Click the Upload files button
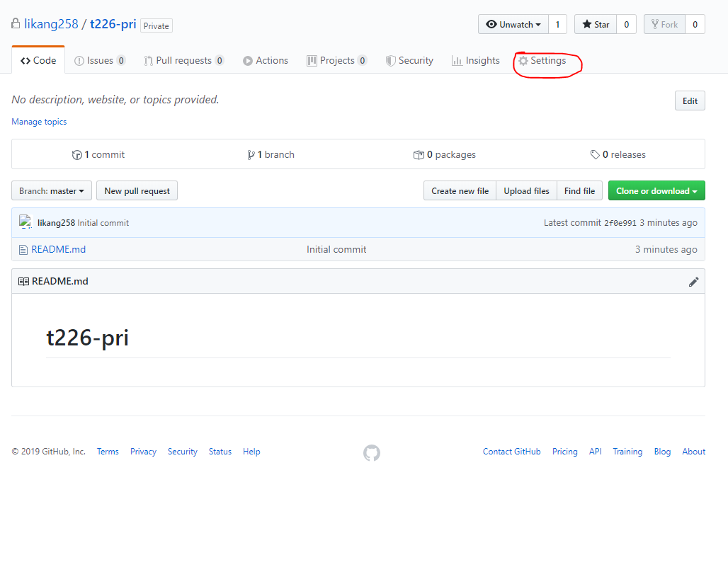Image resolution: width=728 pixels, height=567 pixels. tap(526, 190)
